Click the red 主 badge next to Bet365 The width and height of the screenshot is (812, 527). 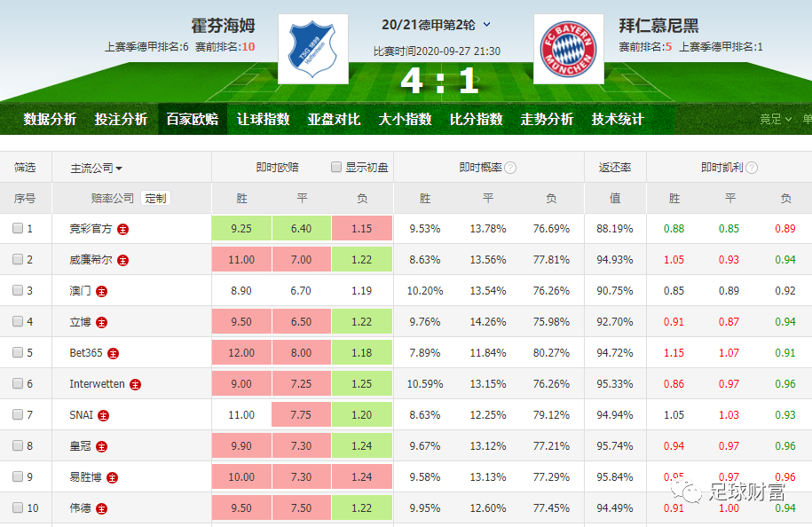click(x=113, y=353)
